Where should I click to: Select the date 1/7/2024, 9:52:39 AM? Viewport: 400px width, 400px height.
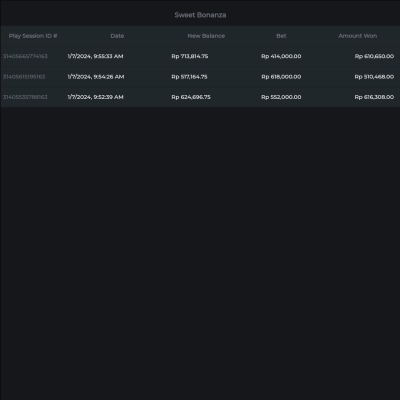tap(95, 97)
